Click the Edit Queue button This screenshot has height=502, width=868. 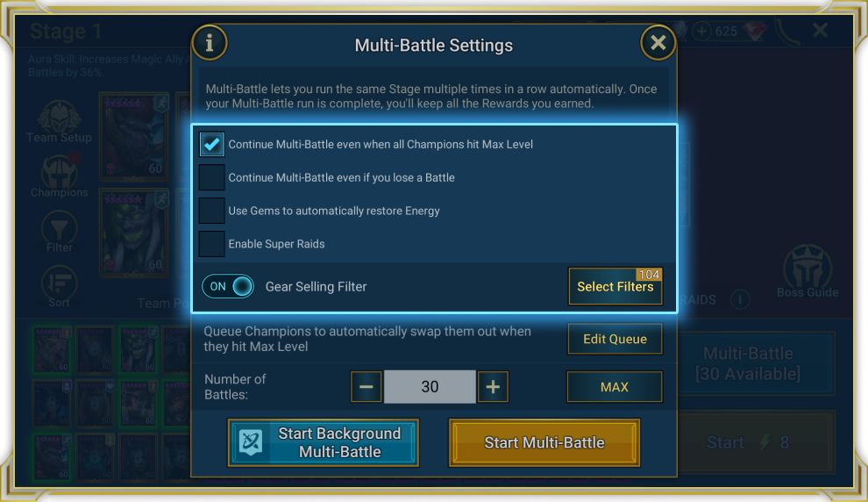615,339
